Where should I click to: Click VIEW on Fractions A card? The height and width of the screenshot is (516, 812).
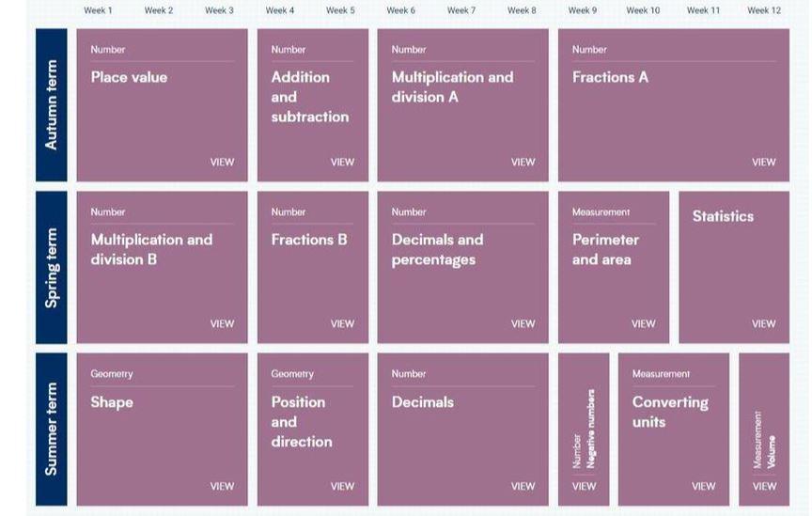point(763,162)
